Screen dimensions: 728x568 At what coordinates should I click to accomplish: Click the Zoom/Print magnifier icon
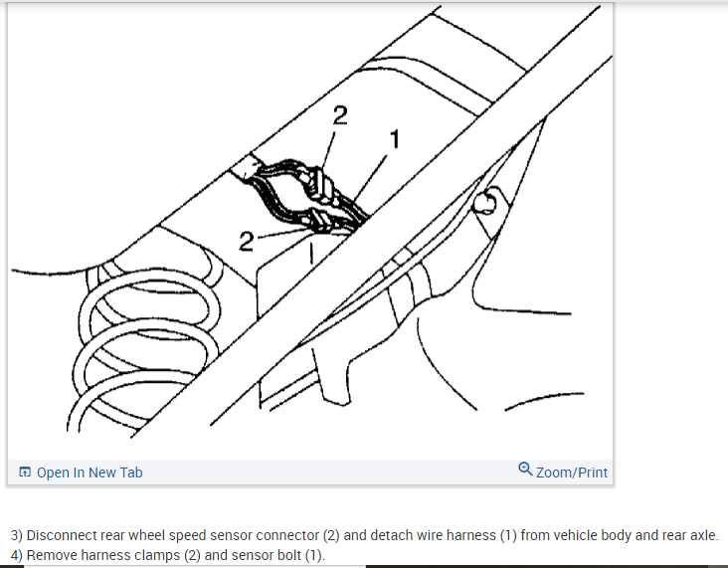(525, 470)
